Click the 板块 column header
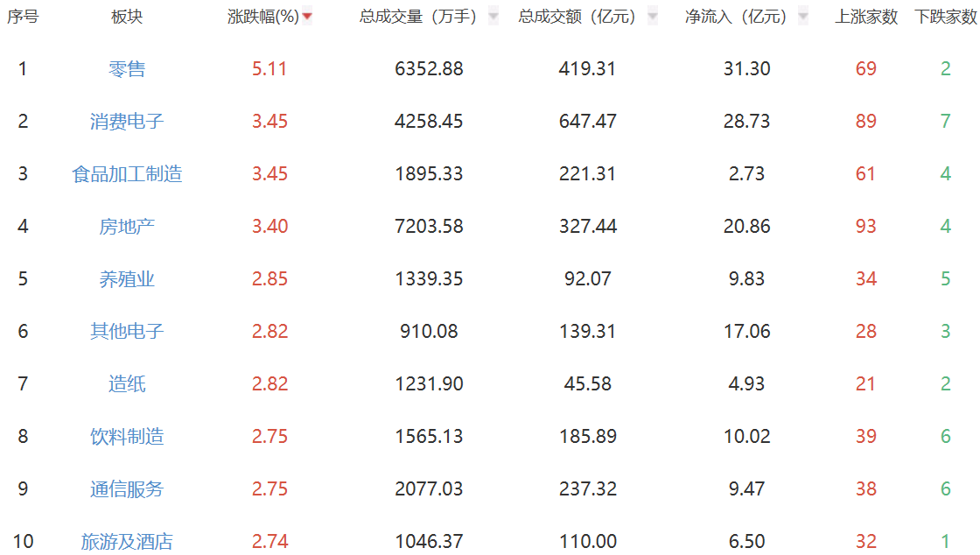The image size is (980, 555). pyautogui.click(x=127, y=17)
